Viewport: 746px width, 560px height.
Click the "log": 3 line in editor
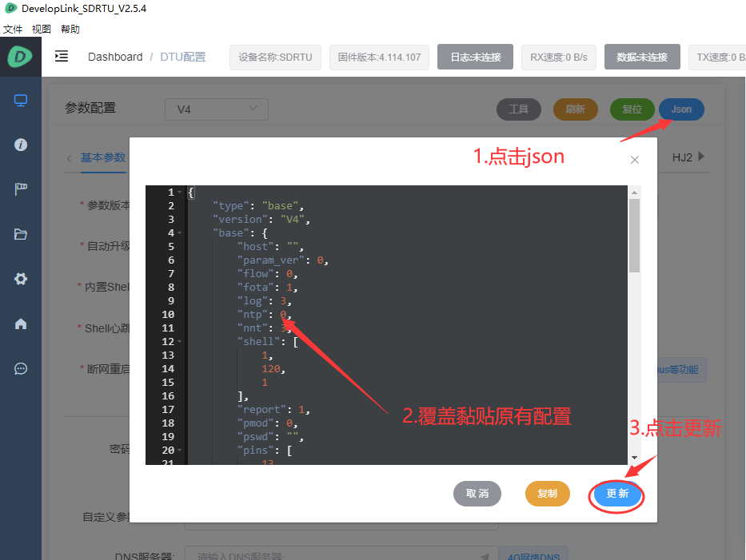(x=264, y=301)
